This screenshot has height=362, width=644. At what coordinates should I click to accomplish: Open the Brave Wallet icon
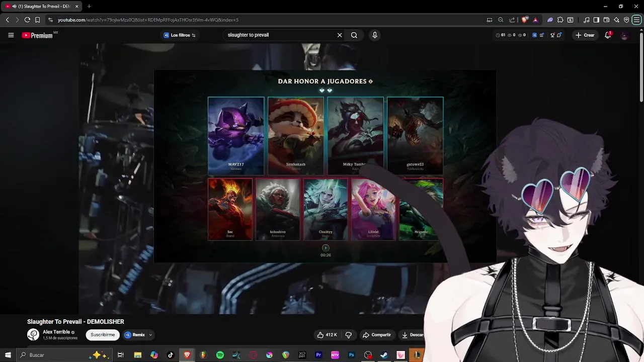(606, 20)
